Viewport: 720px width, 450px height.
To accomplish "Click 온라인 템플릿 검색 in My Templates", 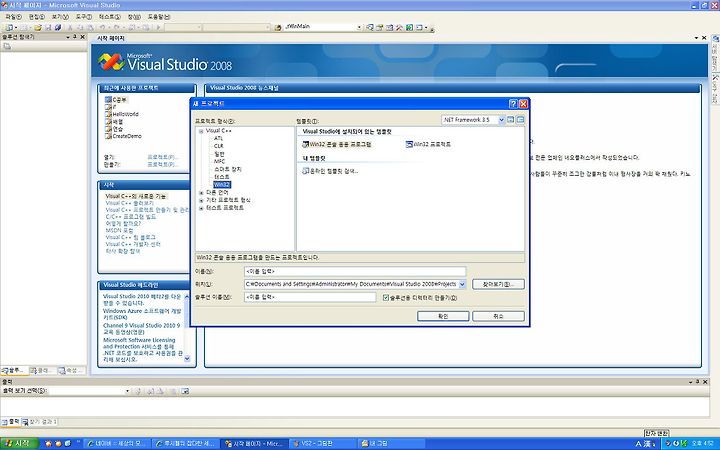I will 330,171.
